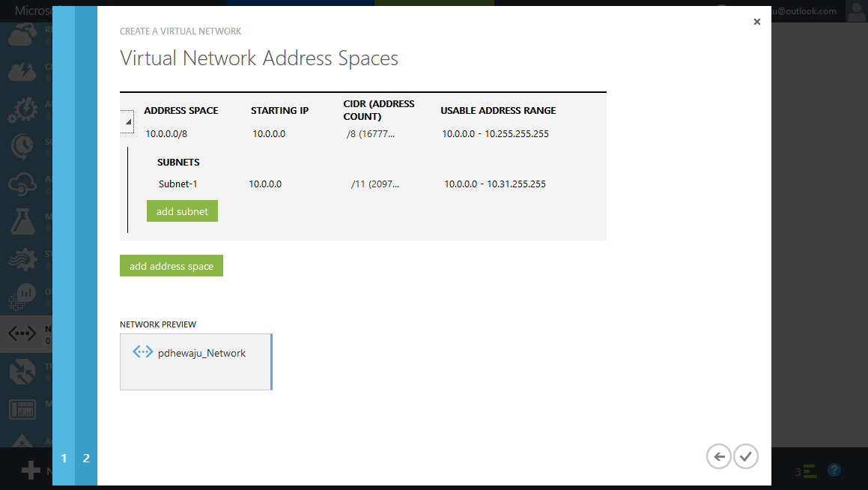Edit the 10.0.0.0/8 address space field
The image size is (868, 490).
(166, 134)
